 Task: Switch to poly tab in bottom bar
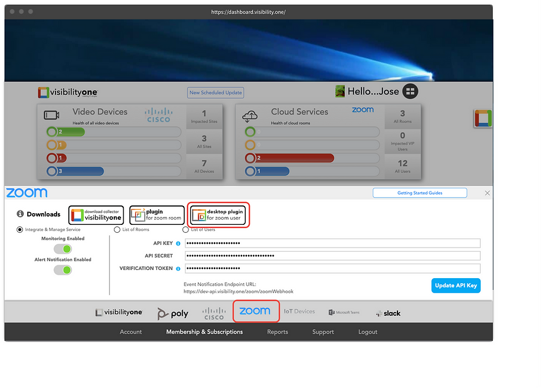pyautogui.click(x=173, y=313)
